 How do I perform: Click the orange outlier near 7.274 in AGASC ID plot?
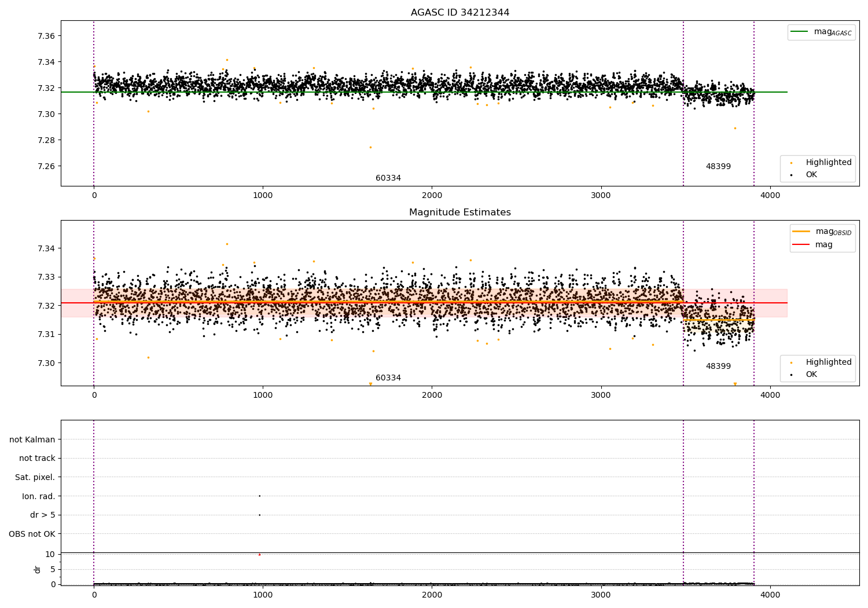coord(370,147)
